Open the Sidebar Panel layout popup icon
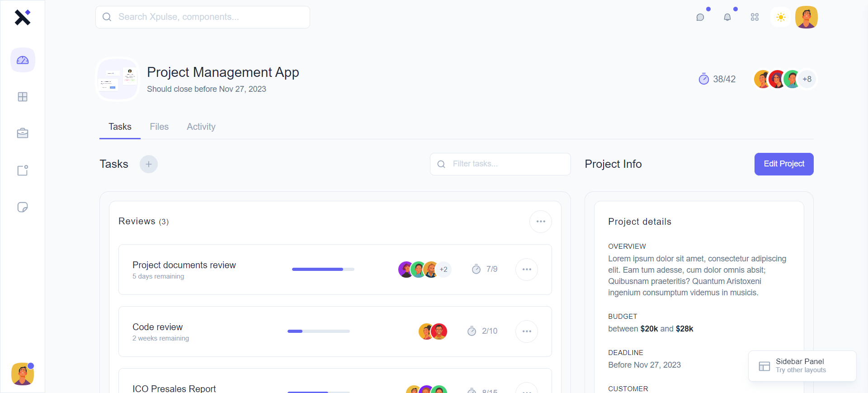This screenshot has height=393, width=868. (764, 366)
